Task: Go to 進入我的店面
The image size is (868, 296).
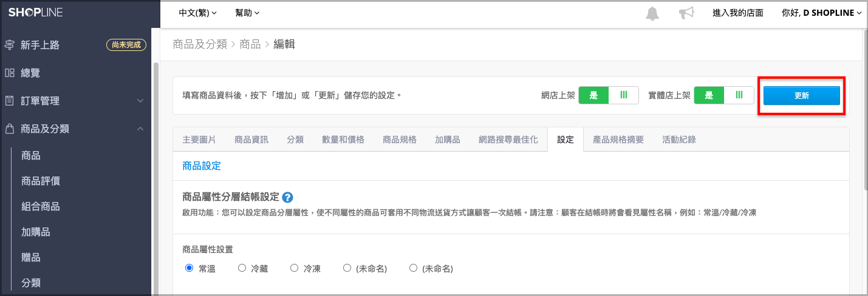Action: click(x=737, y=13)
